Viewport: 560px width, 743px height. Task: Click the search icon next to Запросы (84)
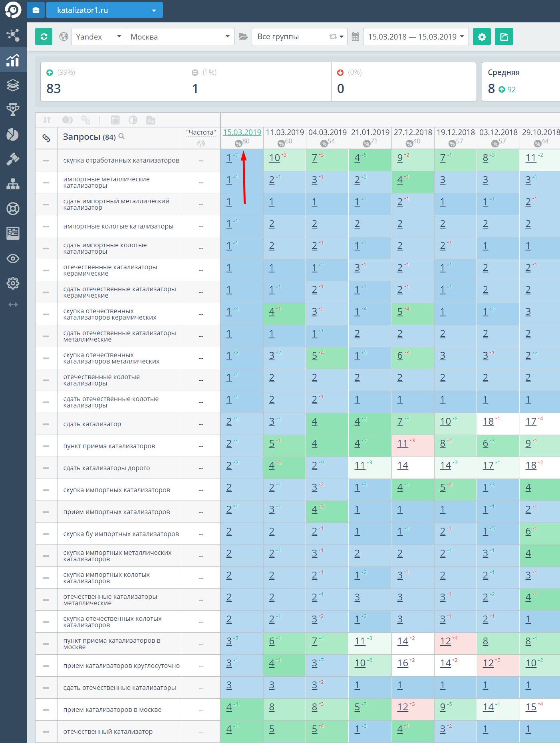122,136
